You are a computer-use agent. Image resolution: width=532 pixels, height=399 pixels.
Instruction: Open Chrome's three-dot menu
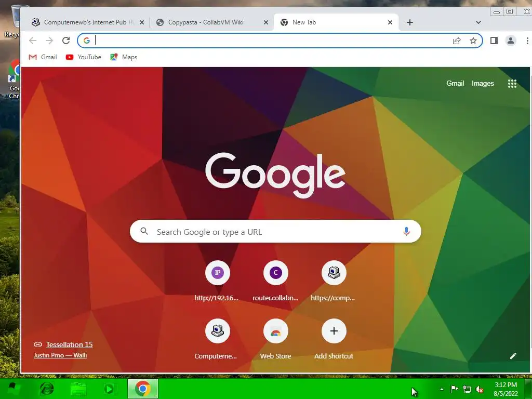click(527, 41)
